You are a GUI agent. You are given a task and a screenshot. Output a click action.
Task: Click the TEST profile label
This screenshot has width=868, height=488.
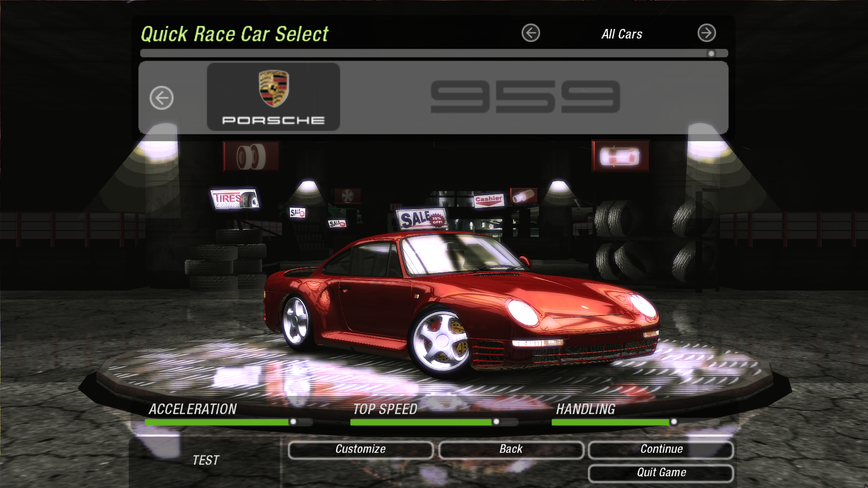(x=206, y=460)
